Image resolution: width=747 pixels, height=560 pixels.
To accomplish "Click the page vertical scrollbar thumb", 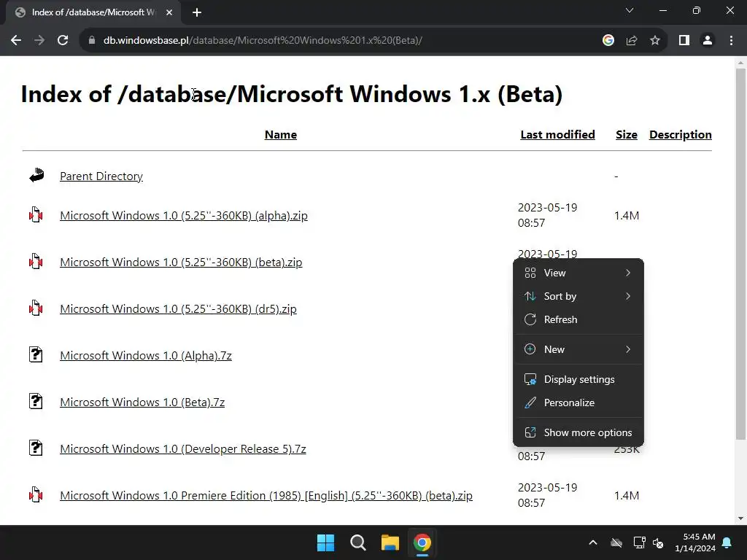I will [x=740, y=254].
